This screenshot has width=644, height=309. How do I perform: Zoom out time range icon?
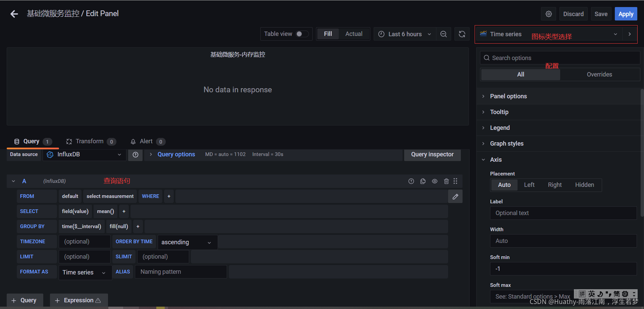443,34
